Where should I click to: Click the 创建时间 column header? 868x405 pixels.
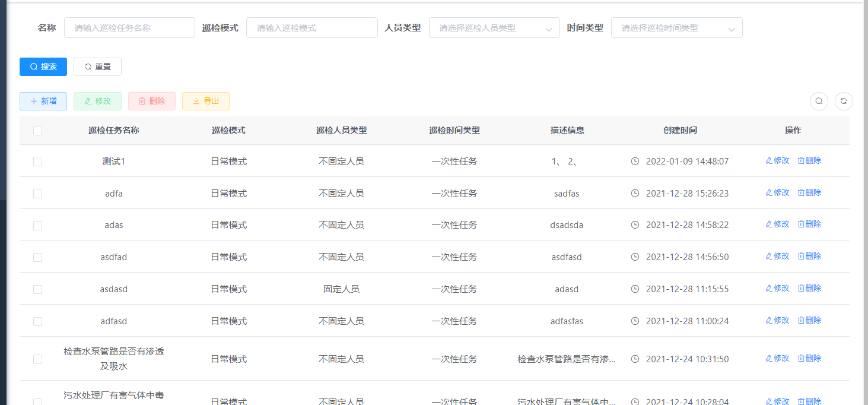(x=680, y=130)
